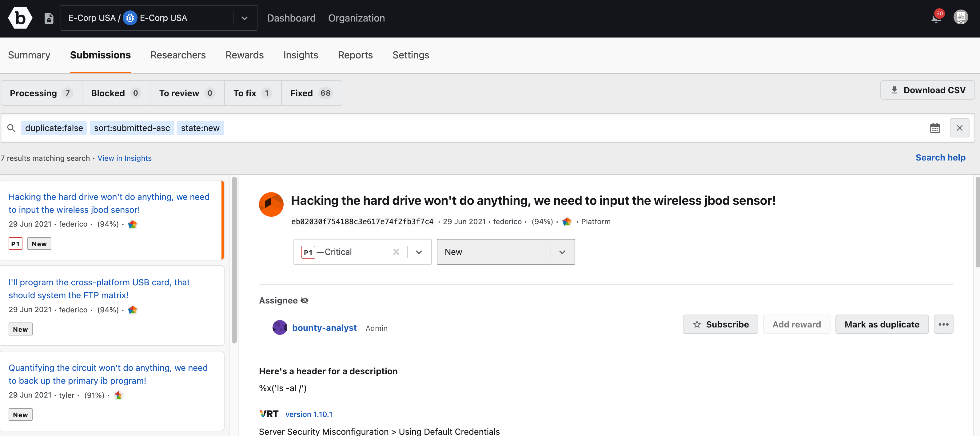Switch to the Insights tab
Screen dimensions: 980x436
(301, 55)
